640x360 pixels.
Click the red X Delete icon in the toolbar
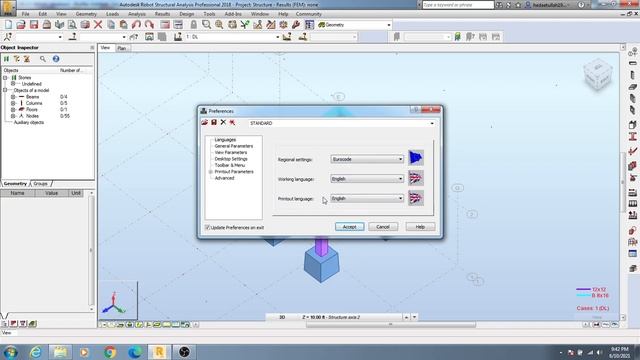point(98,25)
